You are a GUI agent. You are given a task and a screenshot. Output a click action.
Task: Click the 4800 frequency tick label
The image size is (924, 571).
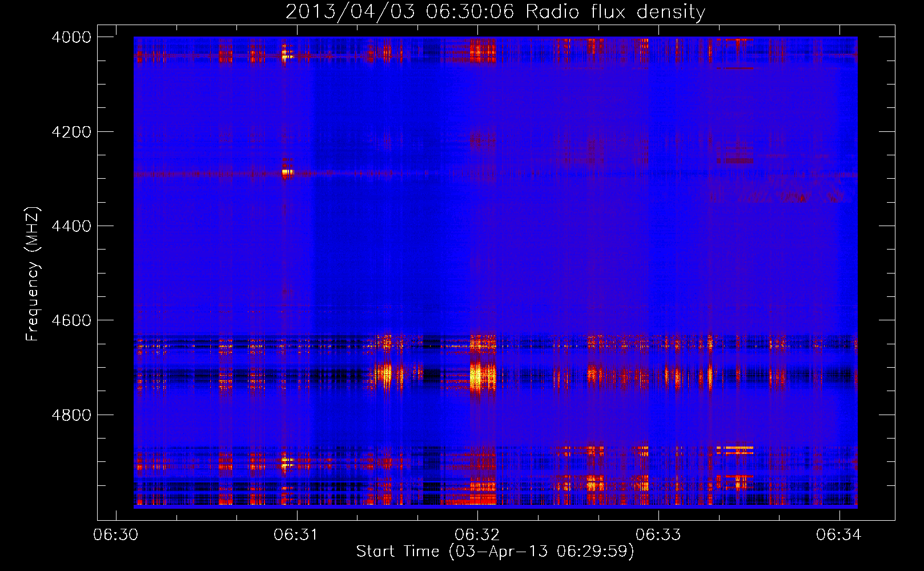71,415
